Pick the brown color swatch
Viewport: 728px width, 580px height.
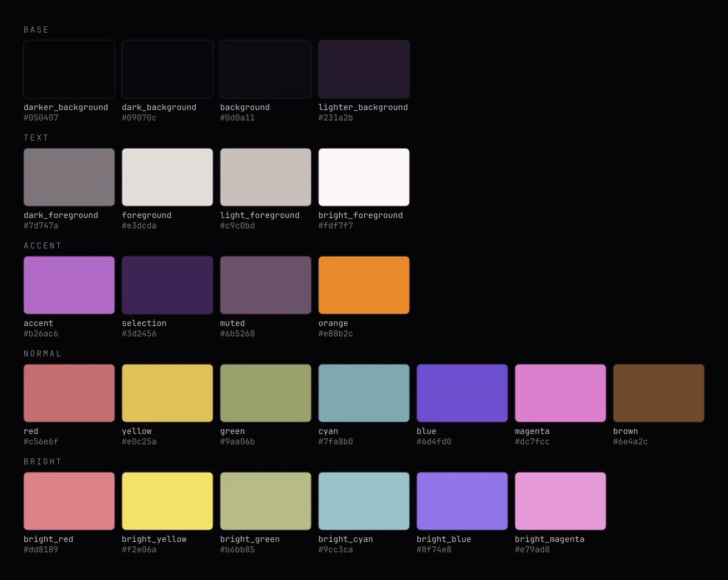point(659,393)
